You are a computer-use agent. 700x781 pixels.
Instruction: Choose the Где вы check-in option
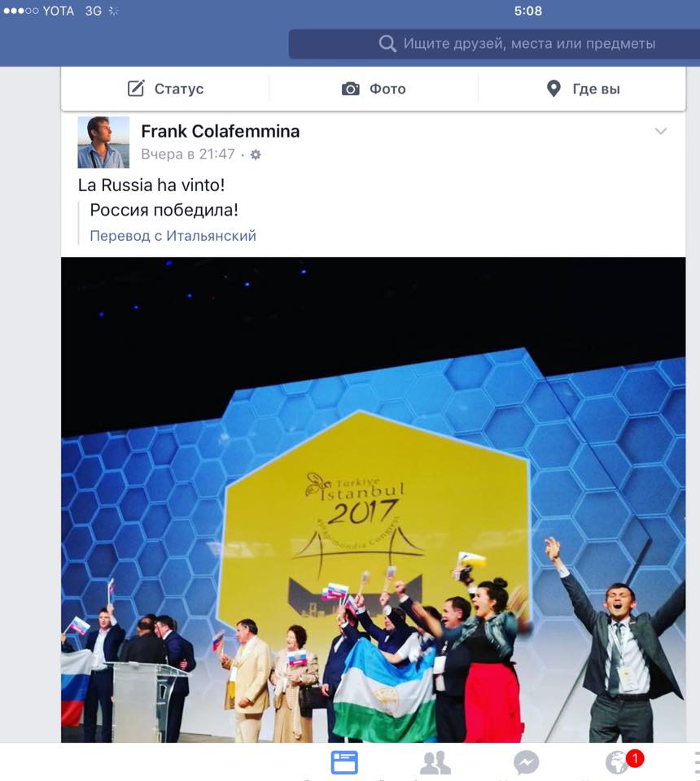pyautogui.click(x=583, y=89)
